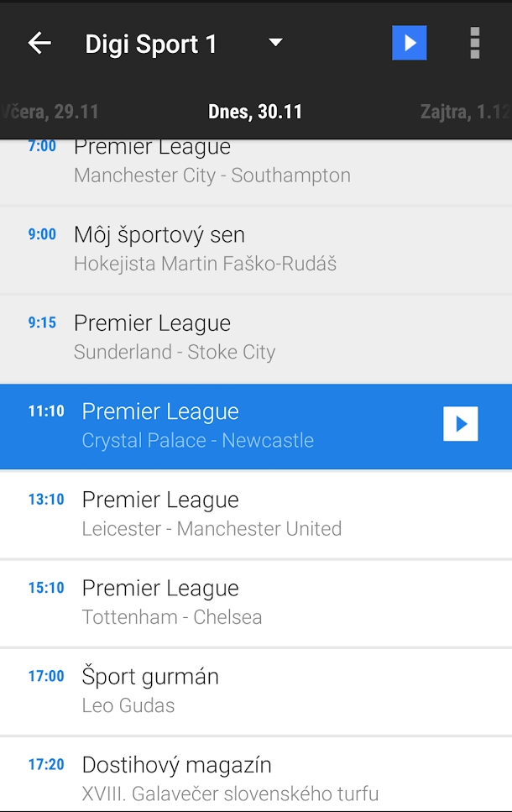Click the Digi Sport 1 channel title

point(151,44)
